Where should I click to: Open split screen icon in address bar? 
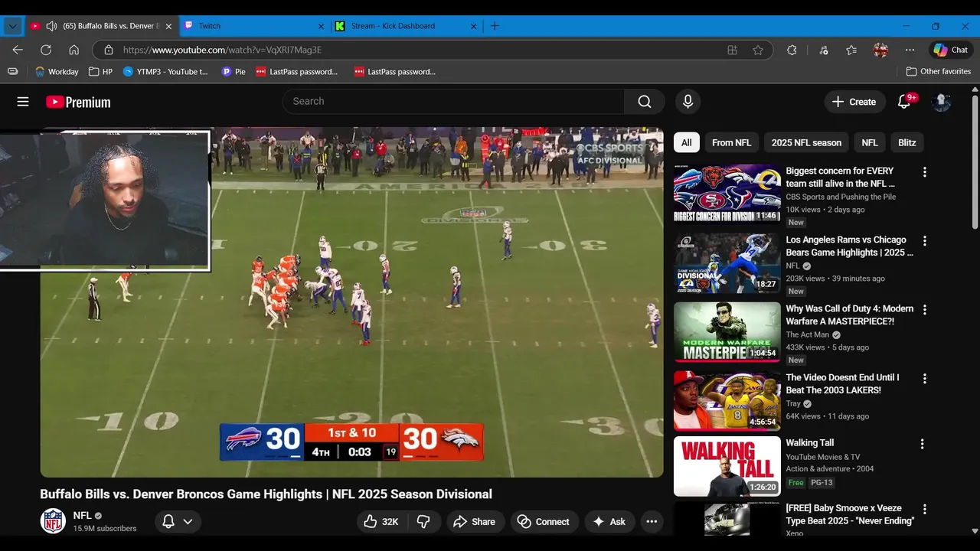click(x=733, y=50)
